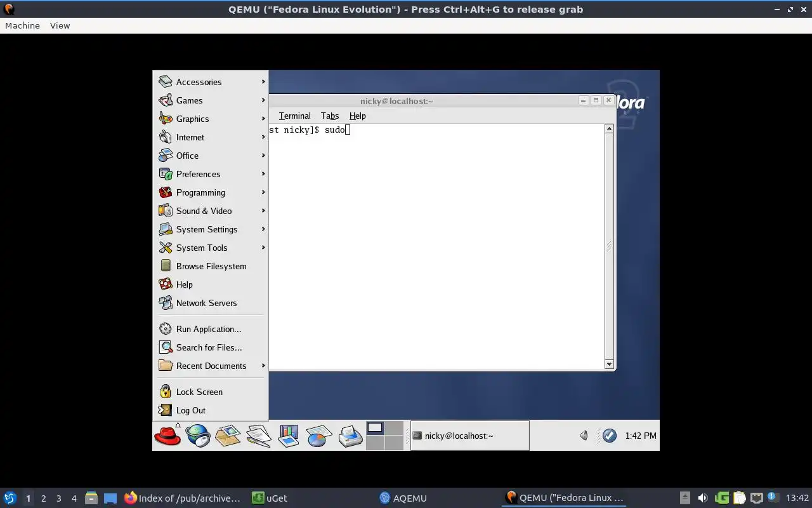Choose Run Application...

point(211,329)
